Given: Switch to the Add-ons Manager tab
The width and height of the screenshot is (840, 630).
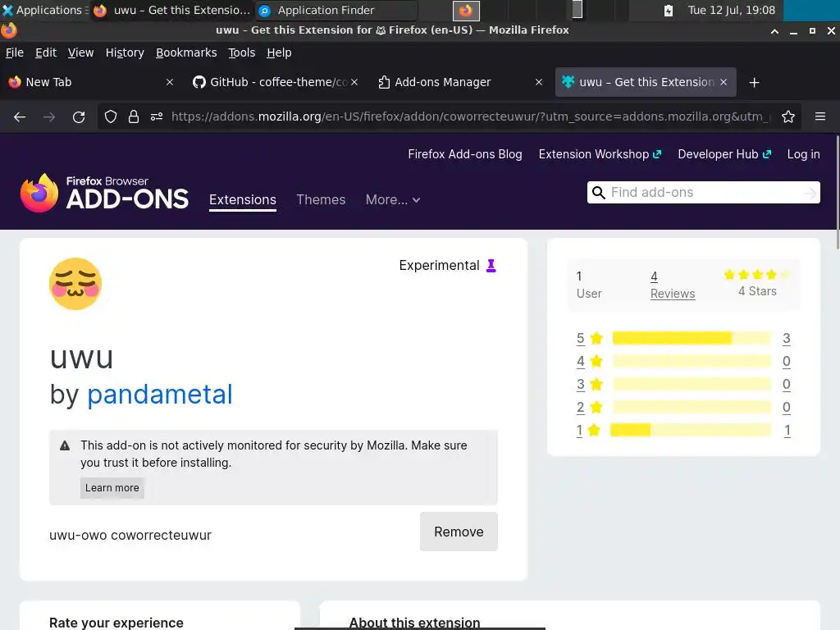Looking at the screenshot, I should [459, 82].
